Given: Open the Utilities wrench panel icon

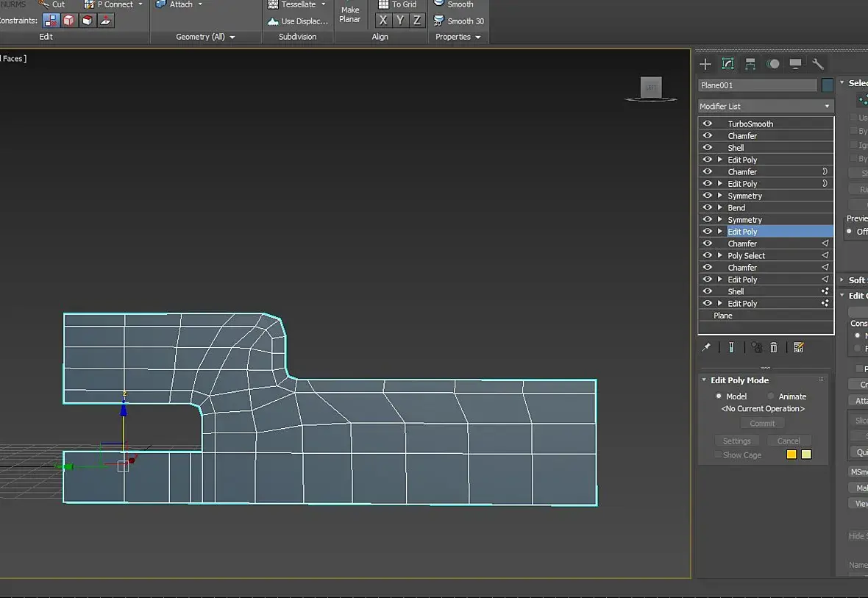Looking at the screenshot, I should 817,64.
